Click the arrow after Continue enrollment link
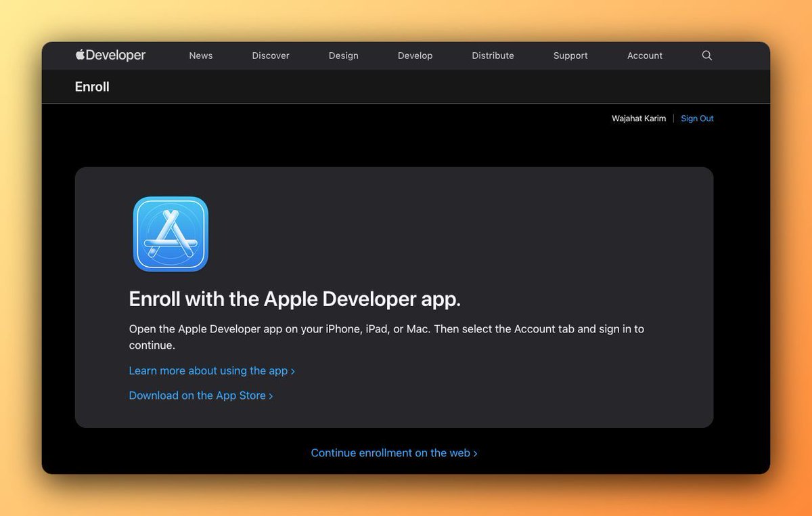This screenshot has height=516, width=812. click(476, 453)
